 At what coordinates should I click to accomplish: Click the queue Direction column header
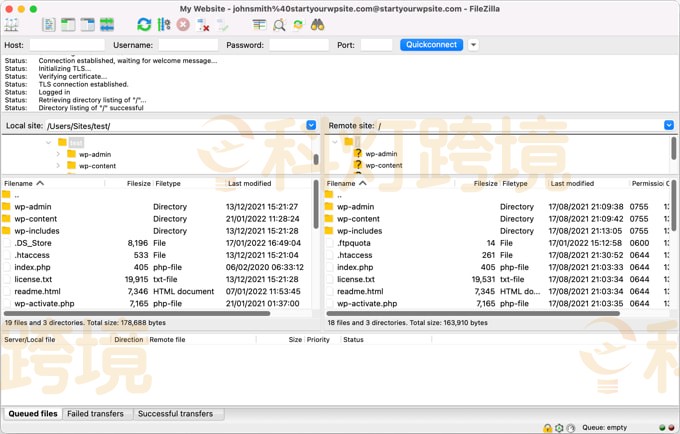[129, 339]
